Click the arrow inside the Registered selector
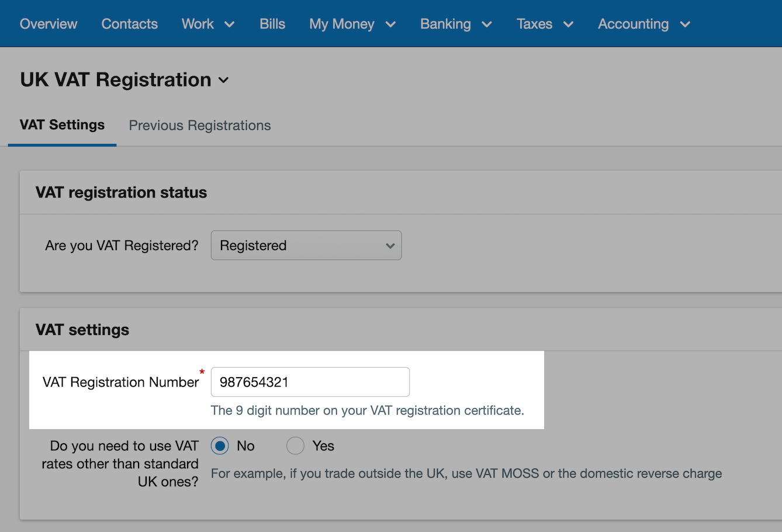 click(390, 246)
